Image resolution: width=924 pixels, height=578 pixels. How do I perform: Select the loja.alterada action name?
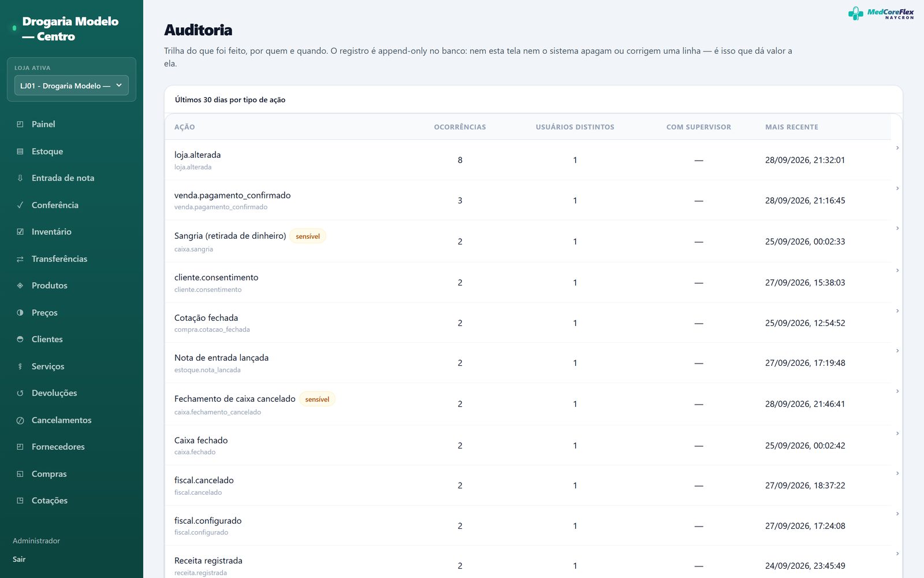198,155
